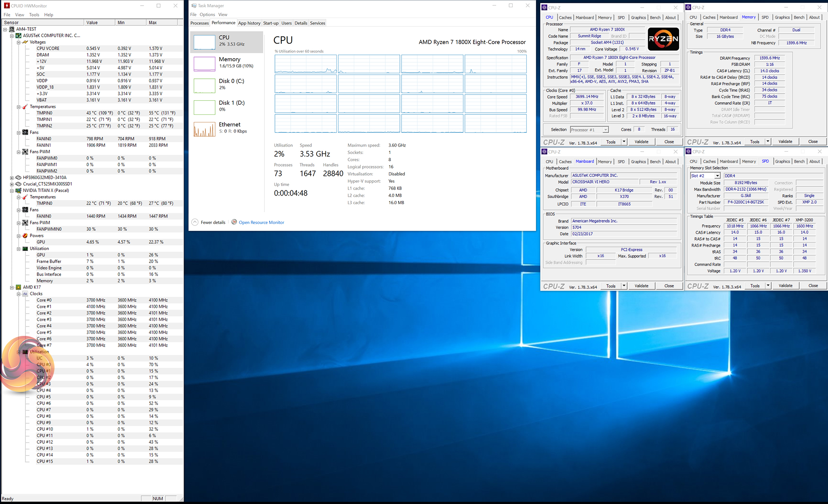Click the HWMonitor title bar app icon
828x504 pixels.
tap(6, 6)
